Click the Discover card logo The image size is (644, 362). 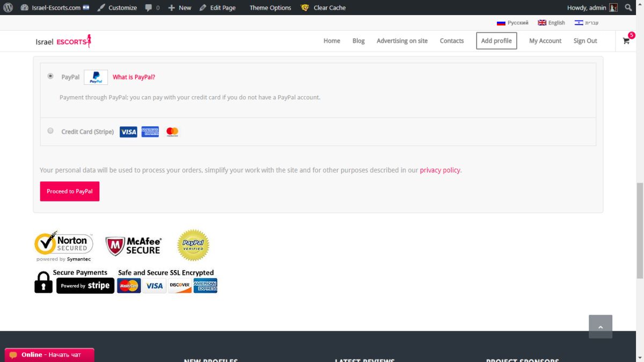pos(180,286)
